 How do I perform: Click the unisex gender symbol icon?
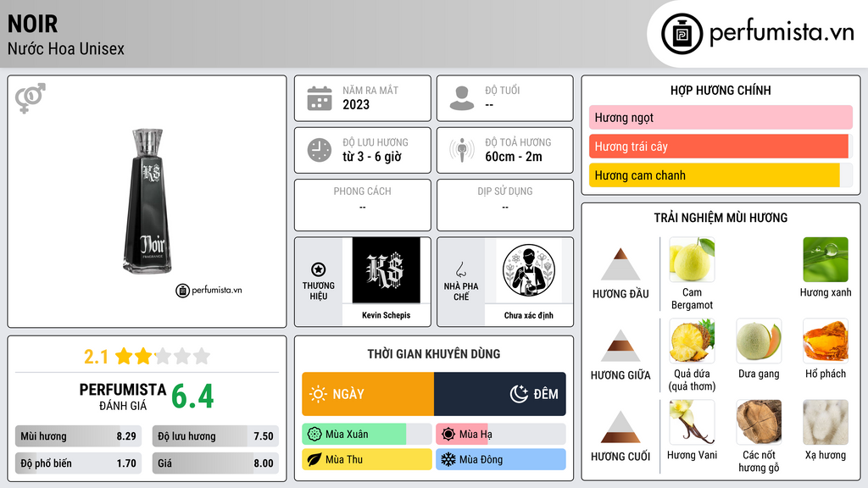click(30, 98)
